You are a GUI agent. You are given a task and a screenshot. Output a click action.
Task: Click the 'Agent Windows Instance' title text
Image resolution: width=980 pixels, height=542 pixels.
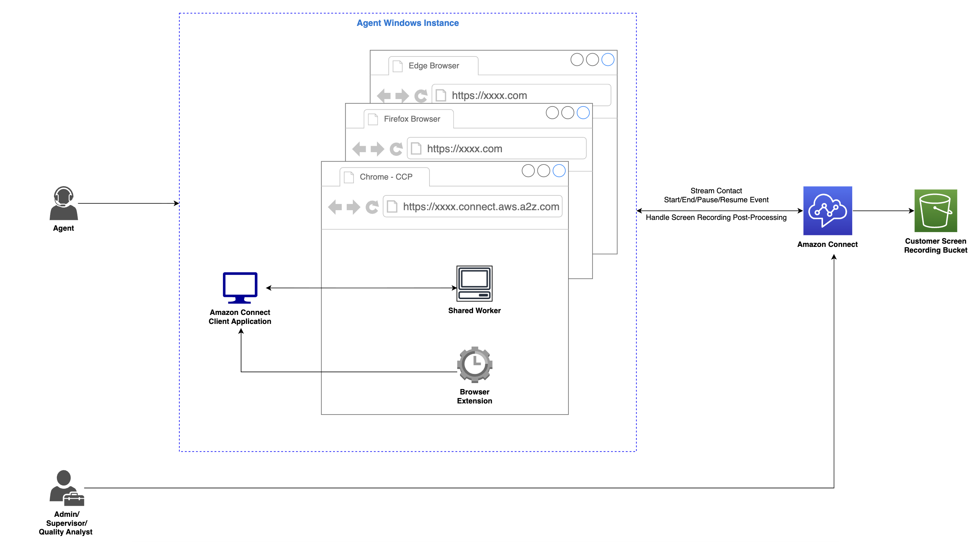(x=408, y=23)
